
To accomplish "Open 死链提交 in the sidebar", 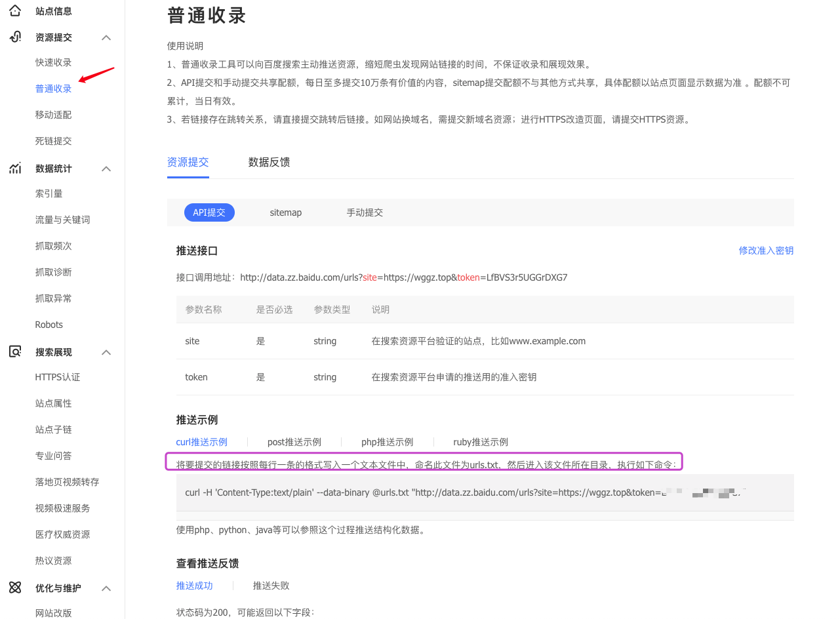I will [x=54, y=141].
